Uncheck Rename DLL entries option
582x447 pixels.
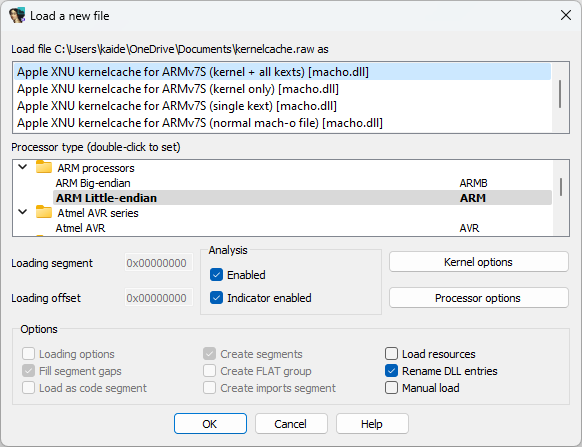[391, 371]
